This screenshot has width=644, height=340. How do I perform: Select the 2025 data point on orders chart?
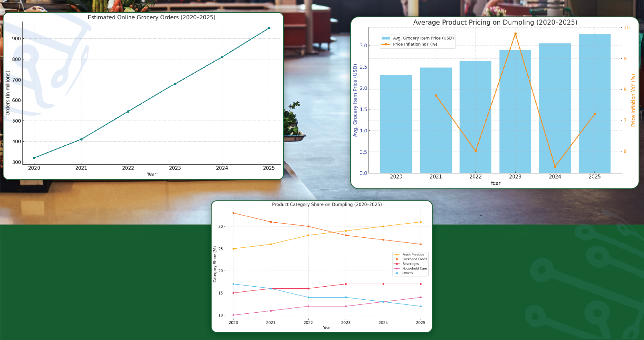pyautogui.click(x=269, y=28)
